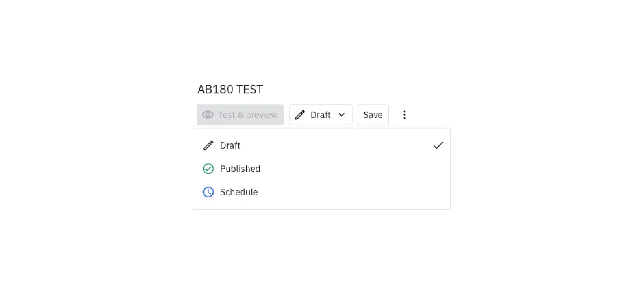Viewport: 644px width, 290px height.
Task: Select the Draft menu option
Action: [x=321, y=145]
